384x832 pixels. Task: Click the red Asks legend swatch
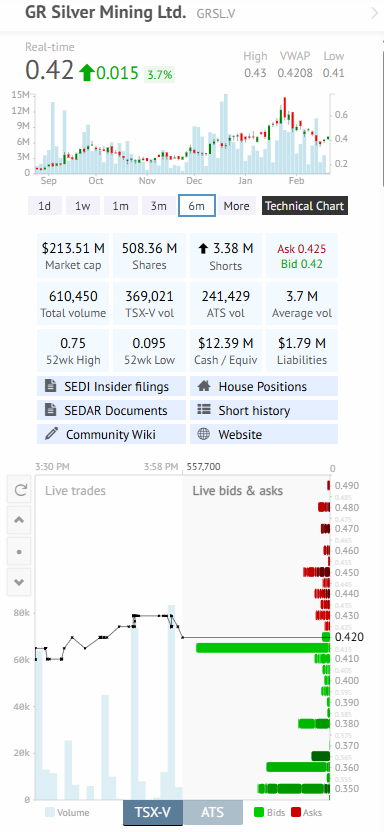[296, 812]
